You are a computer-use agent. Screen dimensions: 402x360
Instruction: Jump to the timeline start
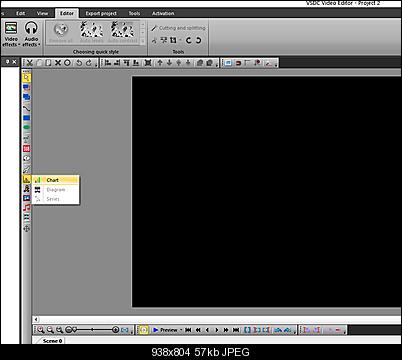188,330
